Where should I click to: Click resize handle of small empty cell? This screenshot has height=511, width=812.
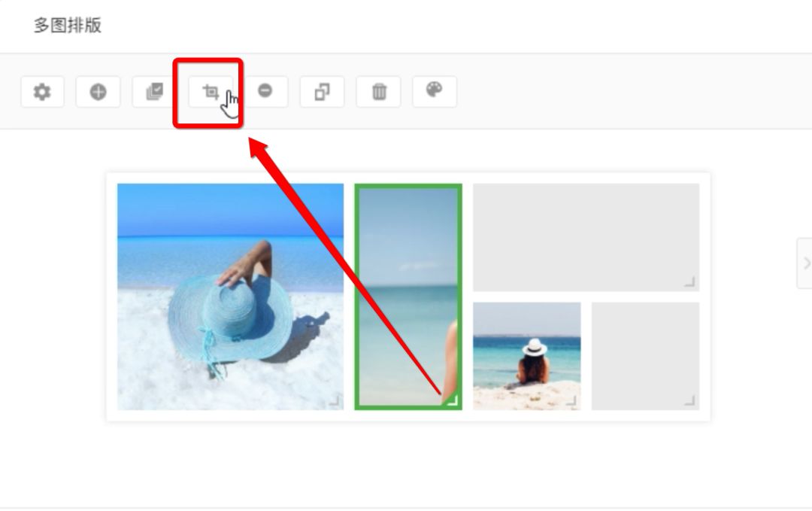(x=689, y=400)
